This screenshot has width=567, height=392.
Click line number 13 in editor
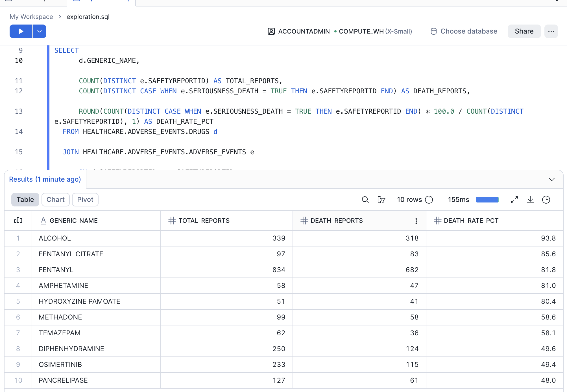point(19,111)
